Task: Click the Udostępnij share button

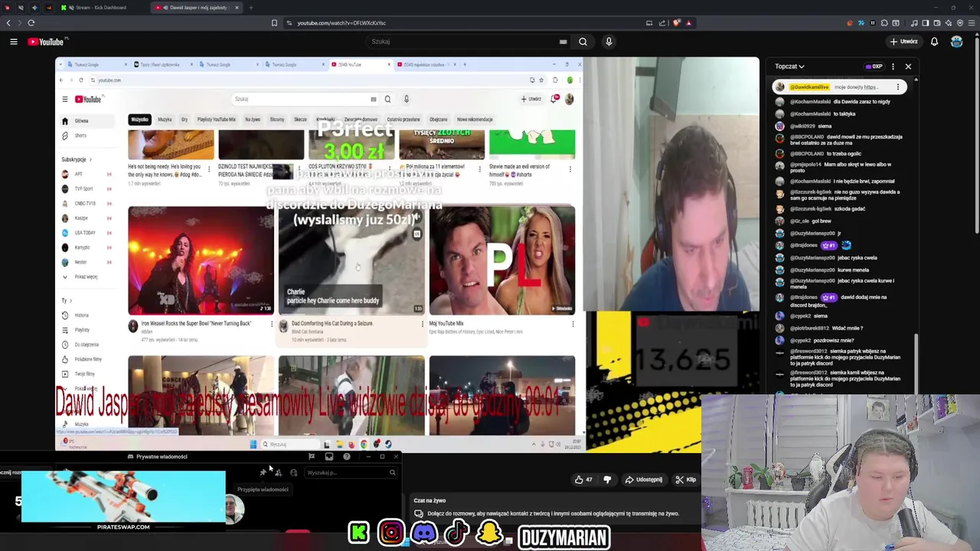Action: point(643,480)
